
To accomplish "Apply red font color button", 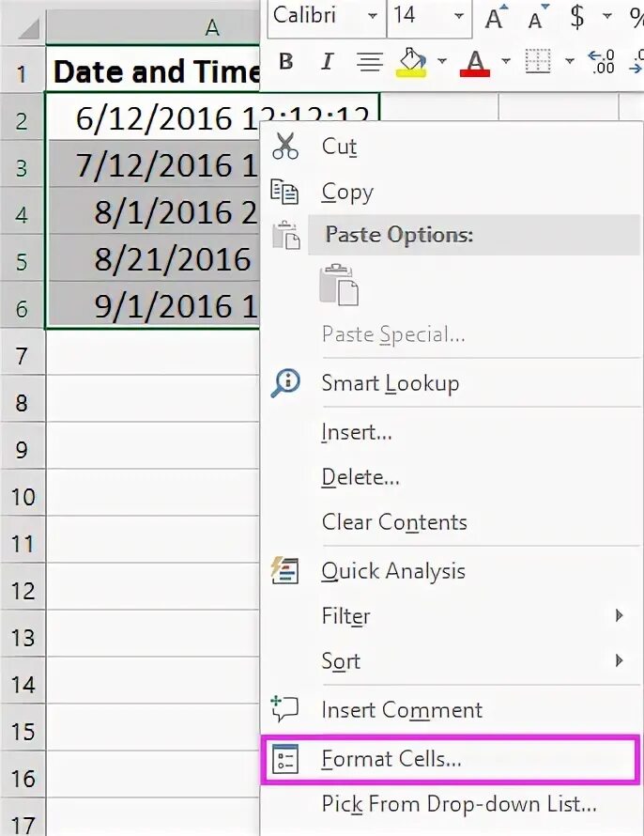I will pyautogui.click(x=475, y=62).
